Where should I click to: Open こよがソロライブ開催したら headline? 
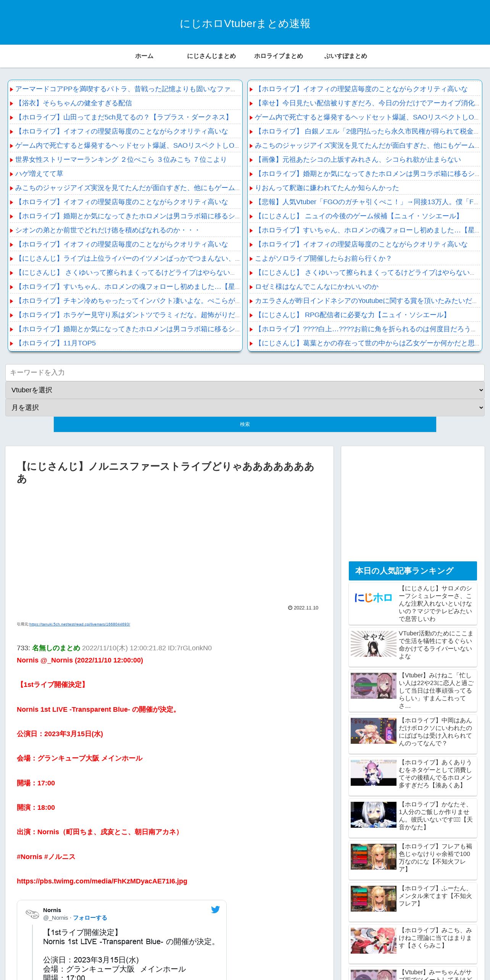323,258
